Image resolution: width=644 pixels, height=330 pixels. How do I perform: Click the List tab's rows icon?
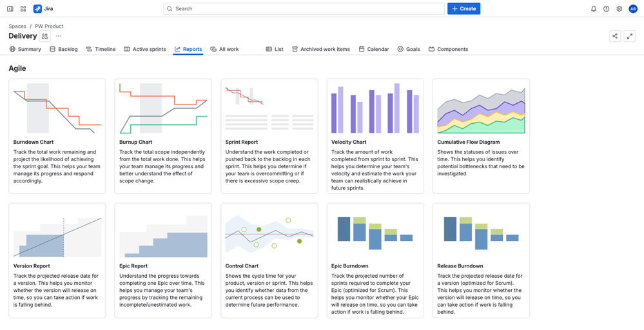pyautogui.click(x=269, y=49)
